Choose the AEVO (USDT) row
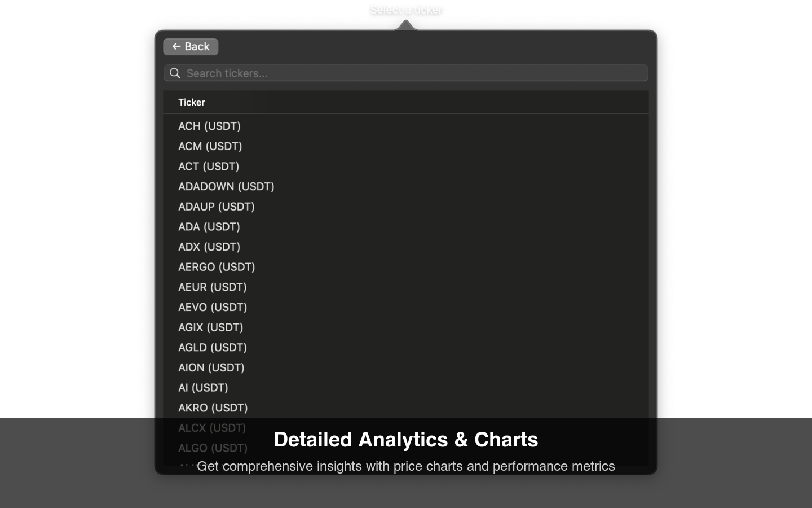Viewport: 812px width, 508px height. click(406, 307)
